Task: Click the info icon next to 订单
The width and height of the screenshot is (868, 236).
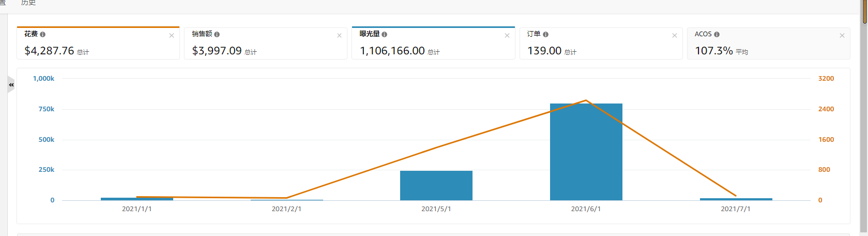Action: point(545,34)
